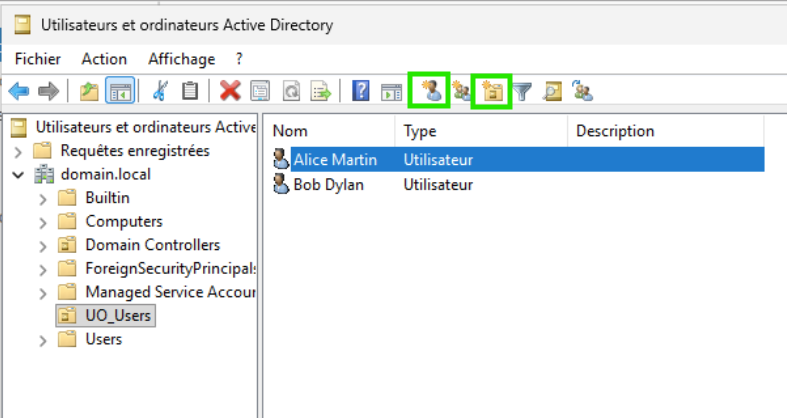Open the Action menu
Screen dimensions: 787x418
[104, 59]
